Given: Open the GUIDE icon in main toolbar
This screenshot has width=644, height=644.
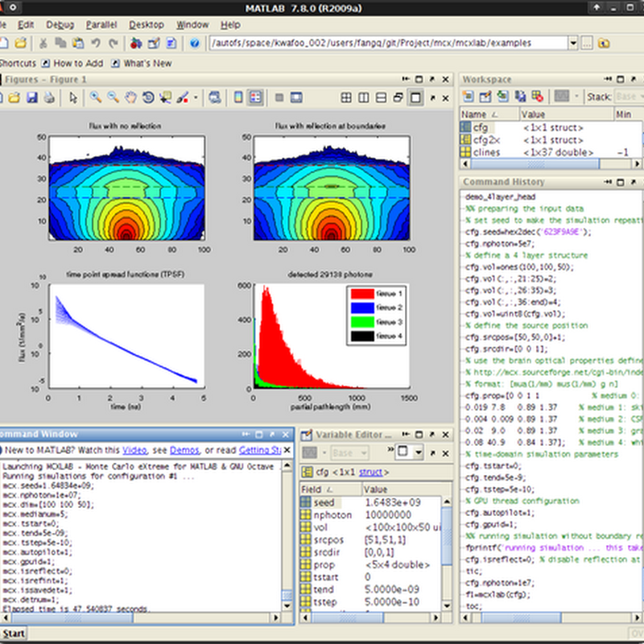Looking at the screenshot, I should [154, 43].
